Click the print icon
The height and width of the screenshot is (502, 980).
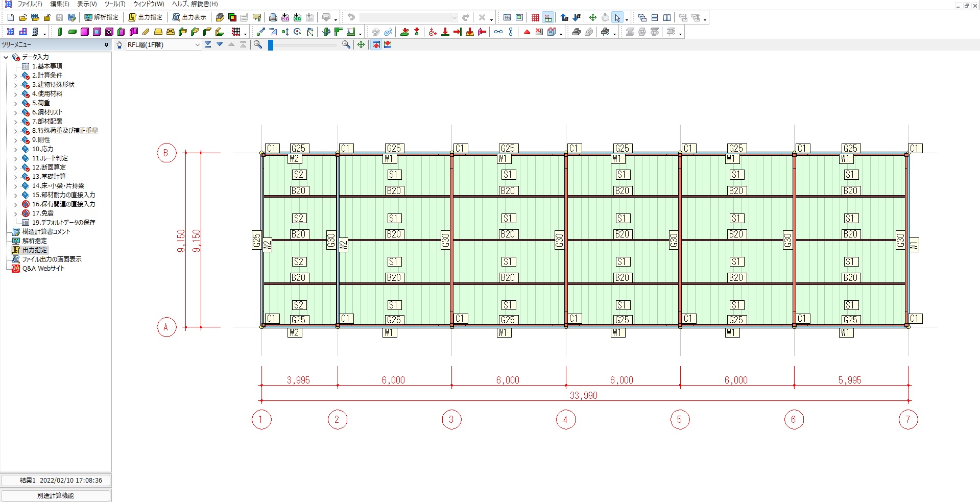[x=273, y=17]
